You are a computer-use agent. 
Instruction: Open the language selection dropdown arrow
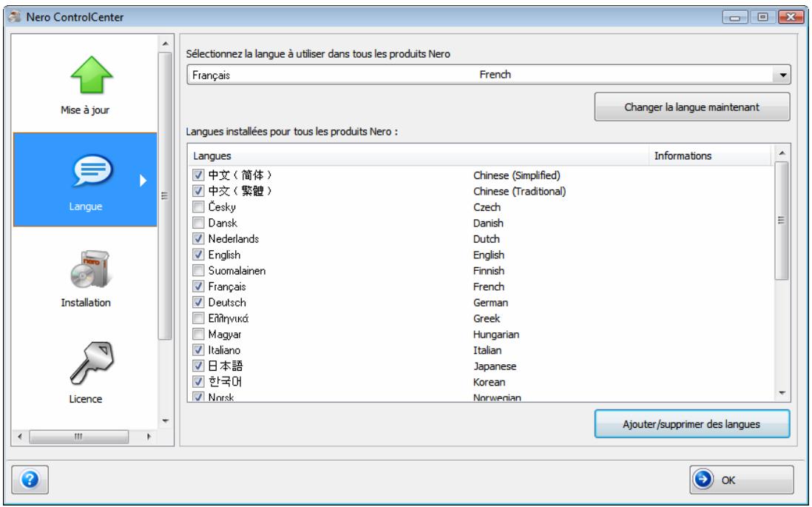(x=782, y=75)
